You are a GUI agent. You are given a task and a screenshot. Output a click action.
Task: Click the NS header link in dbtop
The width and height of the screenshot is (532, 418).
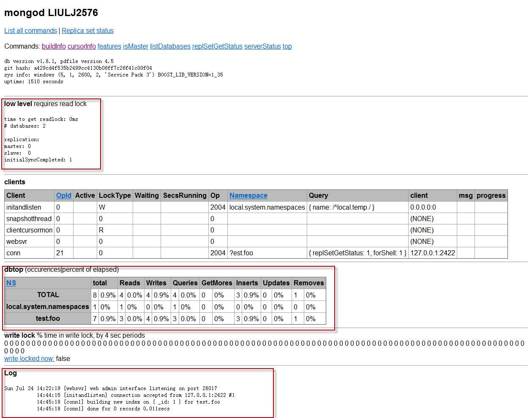point(11,283)
